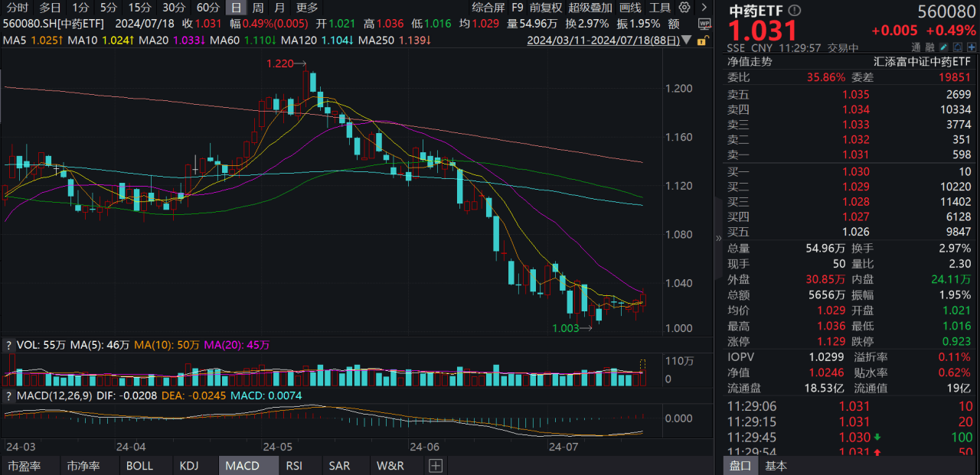This screenshot has width=980, height=475.
Task: Open the 基本 tab in quote panel
Action: pos(776,465)
